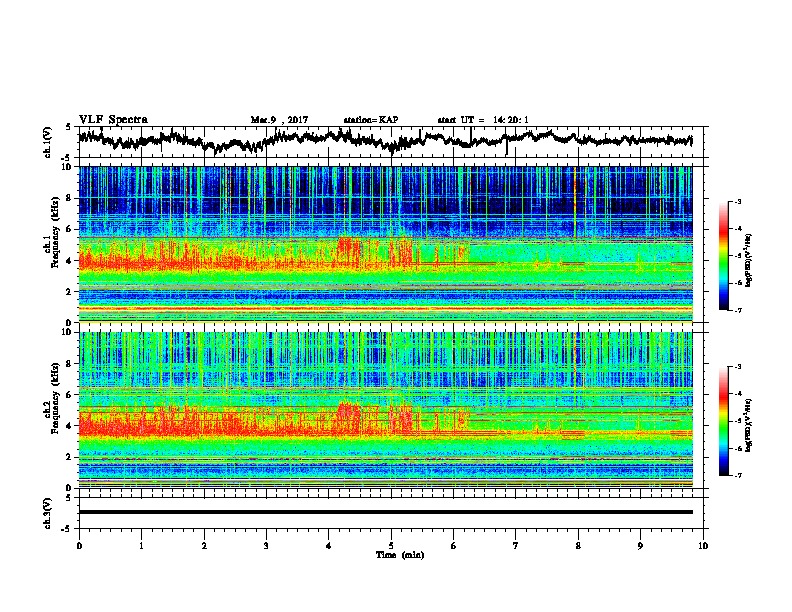
Task: Click the time axis tick label "5"
Action: tap(391, 545)
